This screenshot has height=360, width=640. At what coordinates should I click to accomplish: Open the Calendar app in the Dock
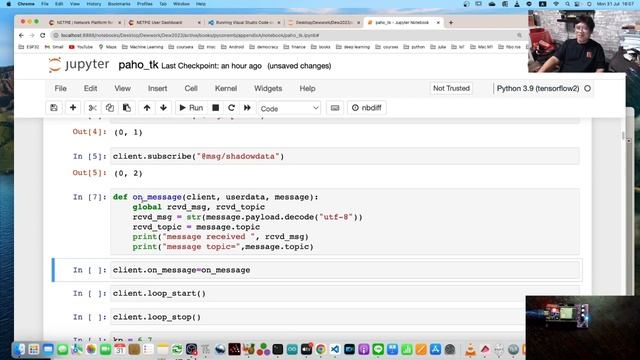pos(120,349)
